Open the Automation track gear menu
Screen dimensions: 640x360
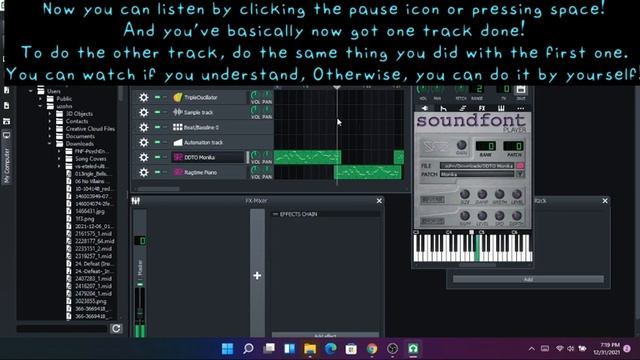(x=143, y=142)
